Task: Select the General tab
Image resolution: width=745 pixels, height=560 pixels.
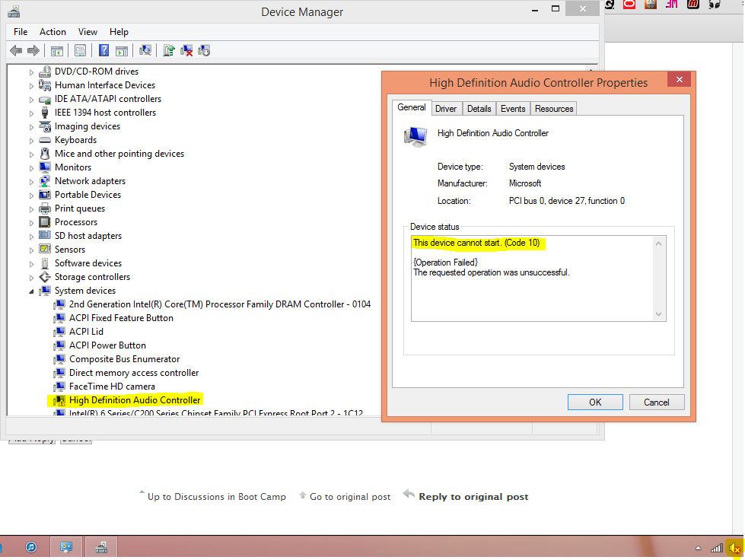Action: 412,107
